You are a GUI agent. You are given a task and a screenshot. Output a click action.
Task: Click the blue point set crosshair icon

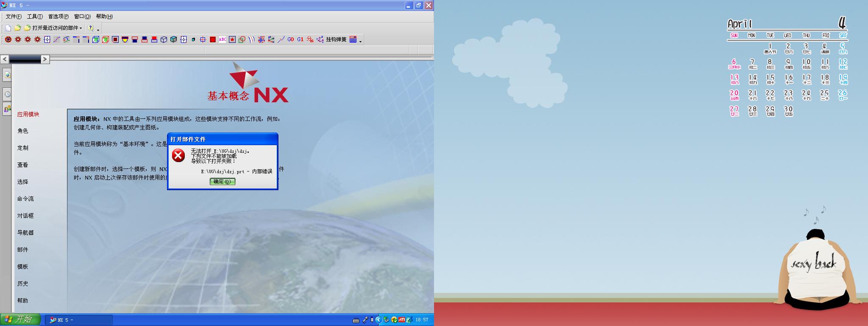tap(262, 39)
